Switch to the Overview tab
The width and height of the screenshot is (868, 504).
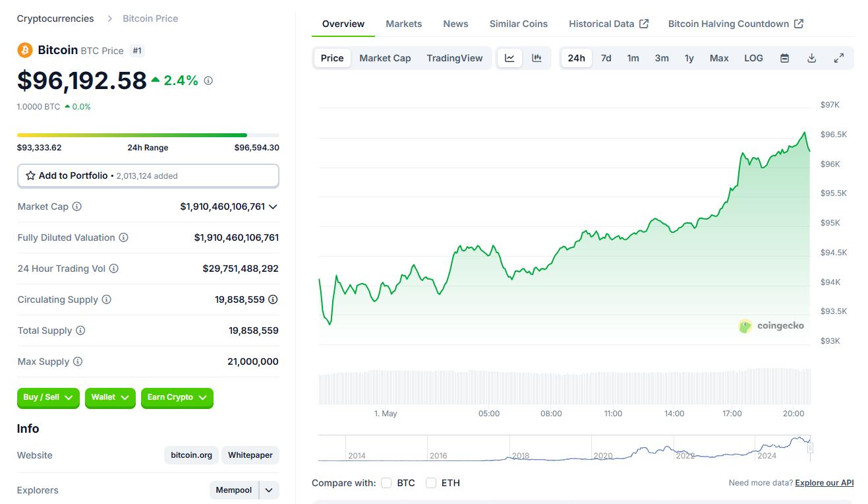pyautogui.click(x=343, y=24)
